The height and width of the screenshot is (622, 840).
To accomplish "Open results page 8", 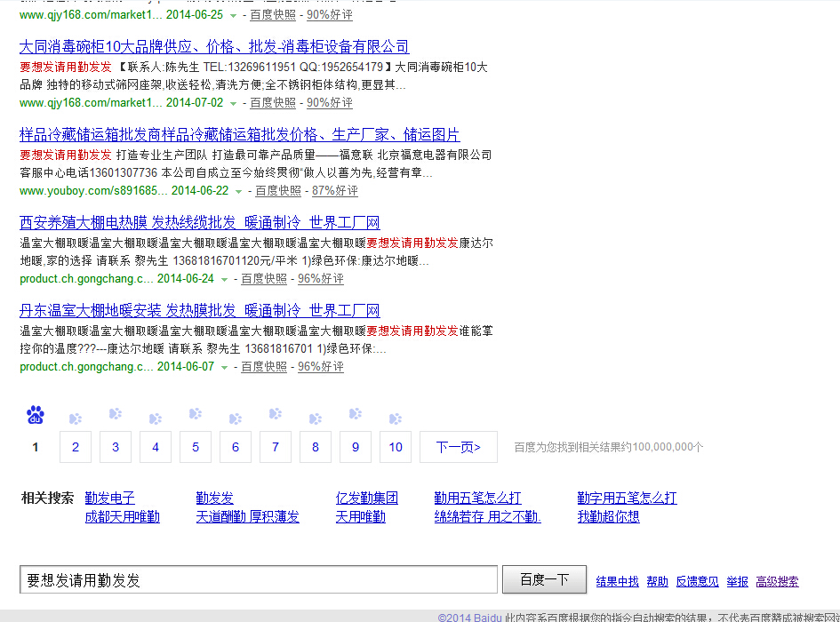I will tap(316, 447).
